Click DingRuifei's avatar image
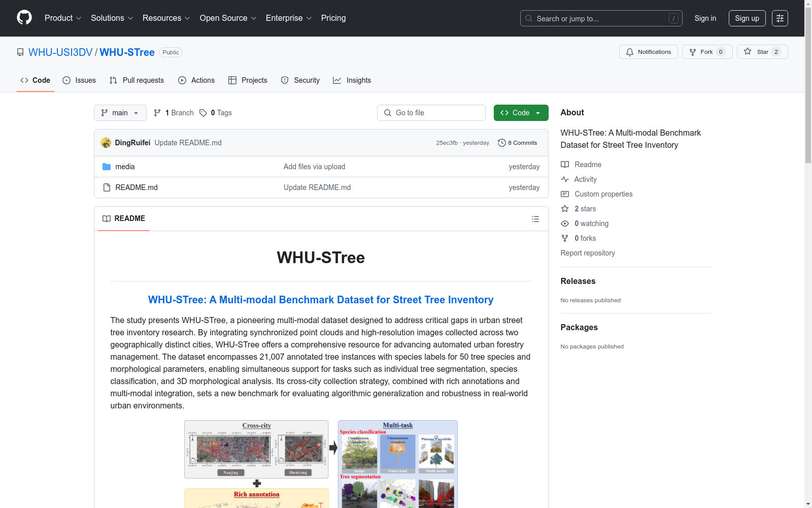812x508 pixels. pyautogui.click(x=106, y=143)
